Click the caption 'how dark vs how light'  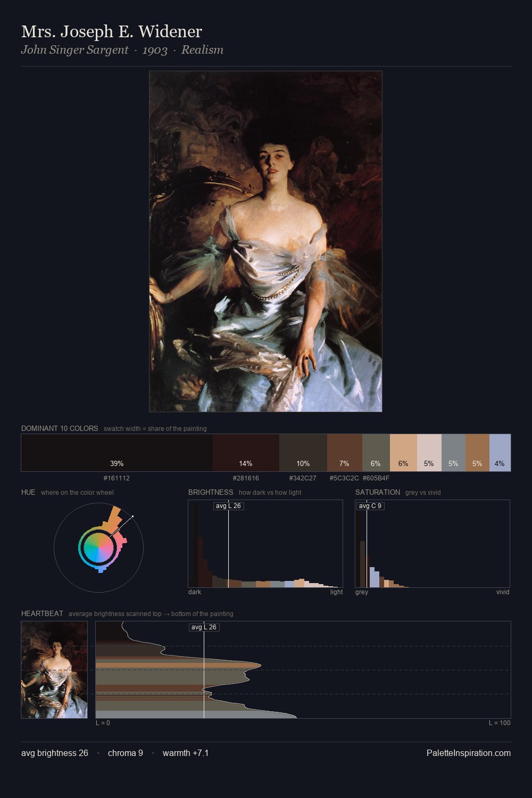(270, 493)
